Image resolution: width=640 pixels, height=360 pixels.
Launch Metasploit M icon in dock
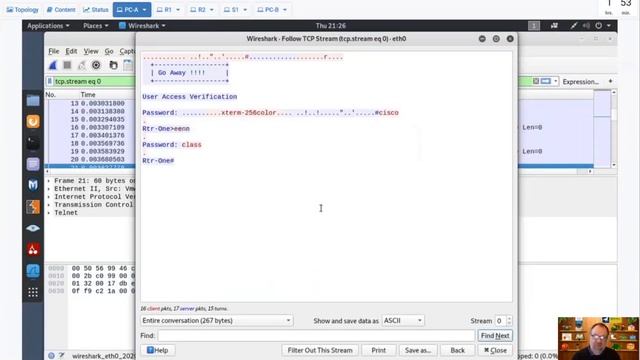pyautogui.click(x=33, y=185)
